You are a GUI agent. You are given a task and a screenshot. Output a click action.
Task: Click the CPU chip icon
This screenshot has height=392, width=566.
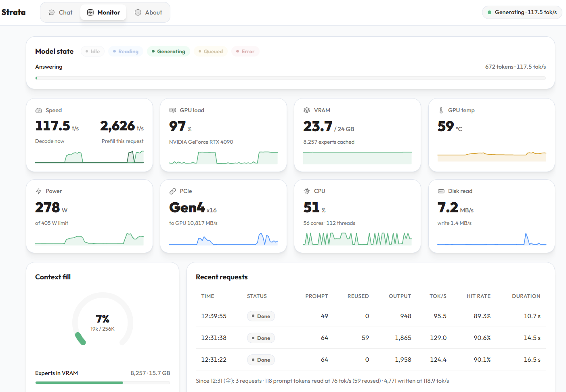tap(307, 191)
